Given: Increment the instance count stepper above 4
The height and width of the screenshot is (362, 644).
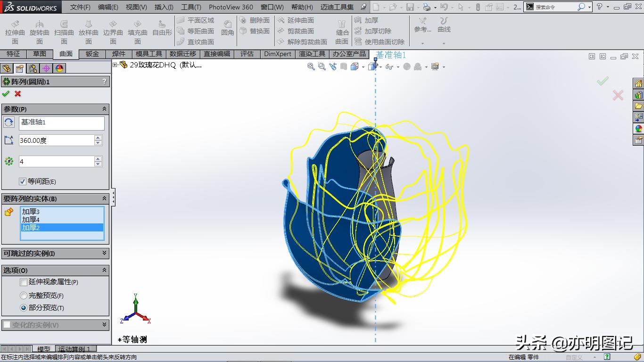Looking at the screenshot, I should pyautogui.click(x=98, y=159).
